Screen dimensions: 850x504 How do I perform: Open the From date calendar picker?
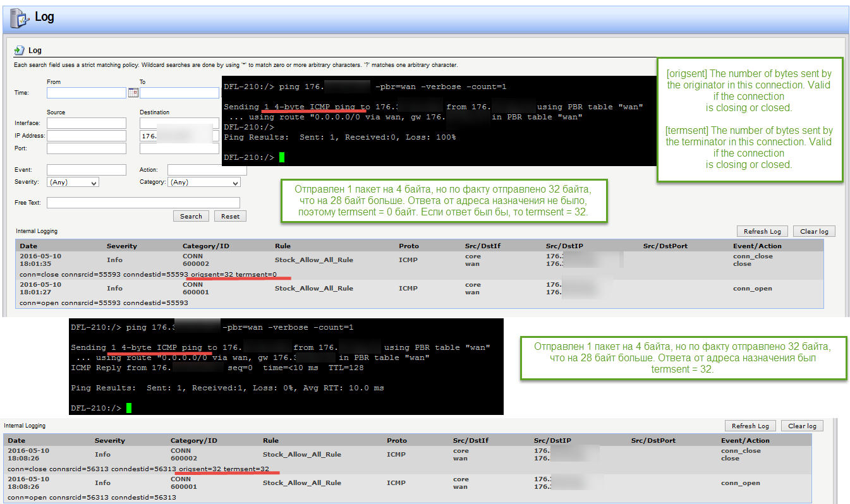(x=133, y=93)
